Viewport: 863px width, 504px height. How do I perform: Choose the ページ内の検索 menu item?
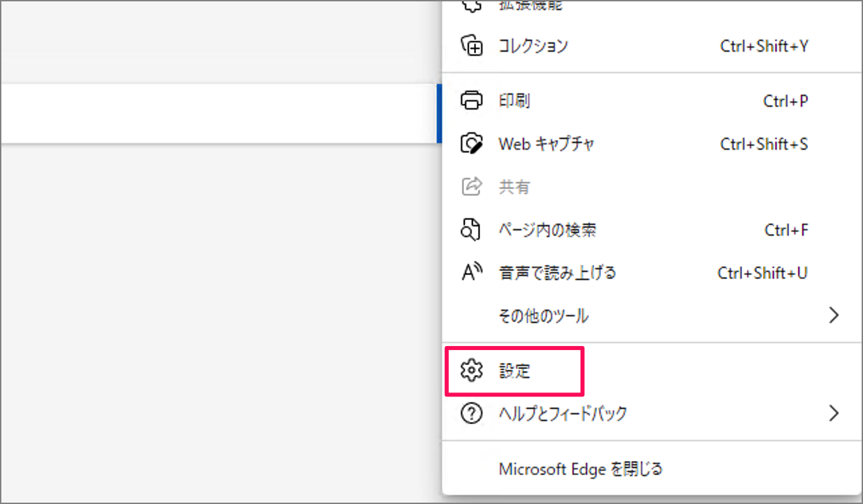(x=547, y=230)
